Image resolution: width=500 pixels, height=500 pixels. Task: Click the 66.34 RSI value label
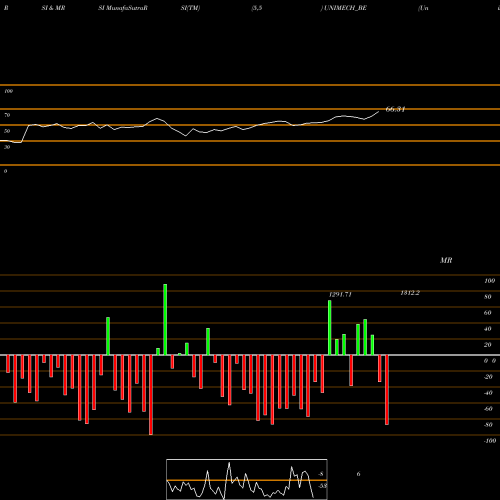[395, 109]
